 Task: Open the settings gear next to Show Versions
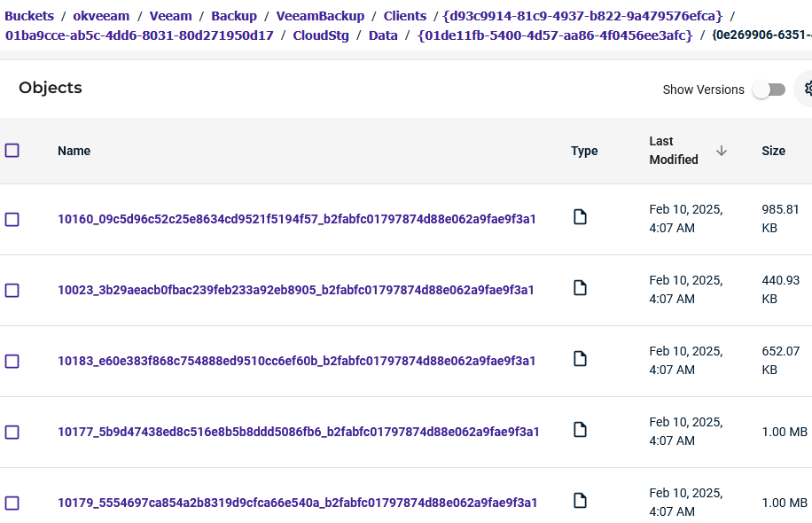(807, 89)
